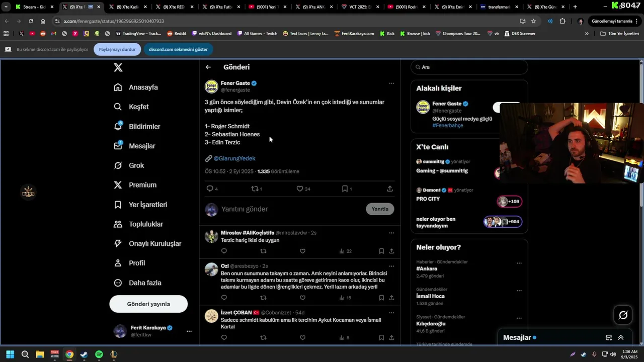The image size is (644, 362).
Task: Open more options on Ozi's reply
Action: tap(391, 266)
